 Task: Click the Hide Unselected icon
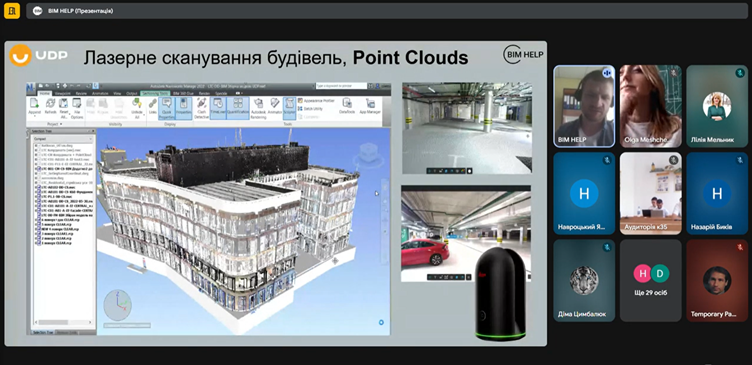click(119, 104)
